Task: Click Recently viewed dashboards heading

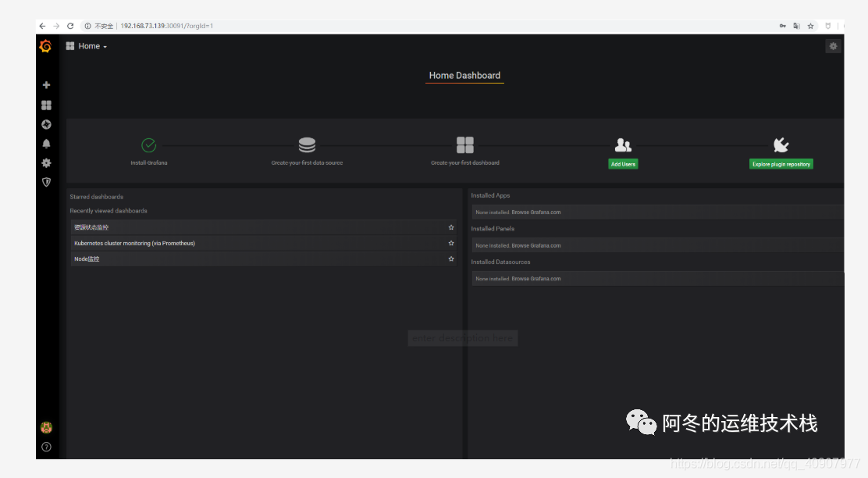Action: pyautogui.click(x=108, y=211)
